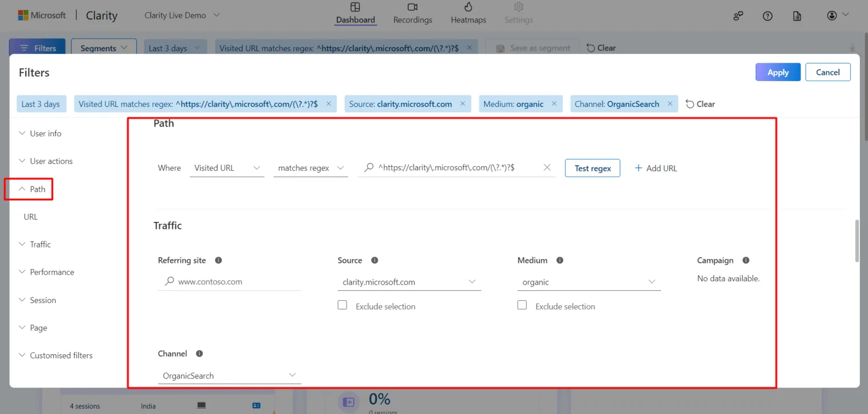Check Exclude selection under Medium
Screen dimensions: 868x414
coord(522,305)
